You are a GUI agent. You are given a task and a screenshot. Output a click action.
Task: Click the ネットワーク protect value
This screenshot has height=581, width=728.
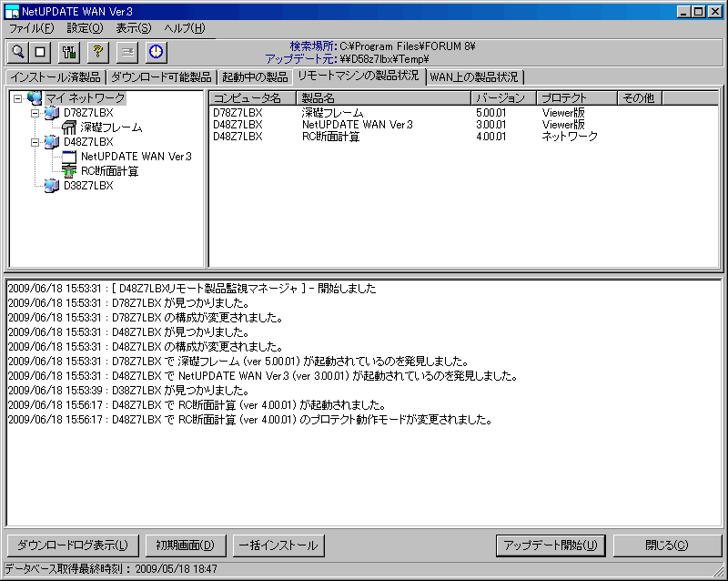coord(570,137)
